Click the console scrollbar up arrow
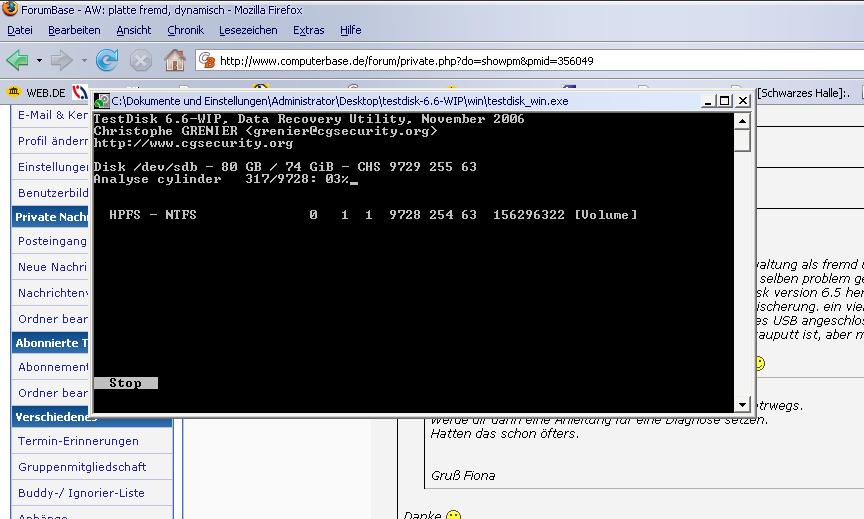The height and width of the screenshot is (519, 864). pyautogui.click(x=742, y=121)
